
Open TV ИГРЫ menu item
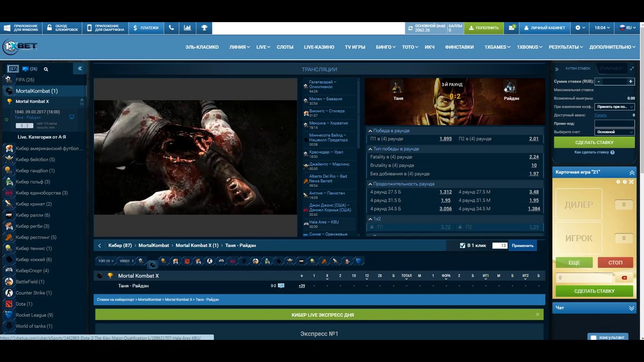pyautogui.click(x=355, y=47)
